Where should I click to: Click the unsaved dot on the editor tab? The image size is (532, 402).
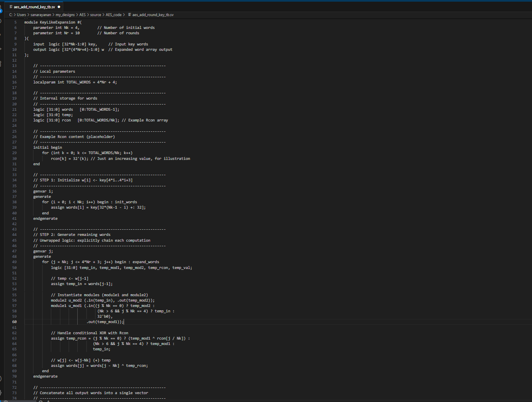pyautogui.click(x=59, y=7)
